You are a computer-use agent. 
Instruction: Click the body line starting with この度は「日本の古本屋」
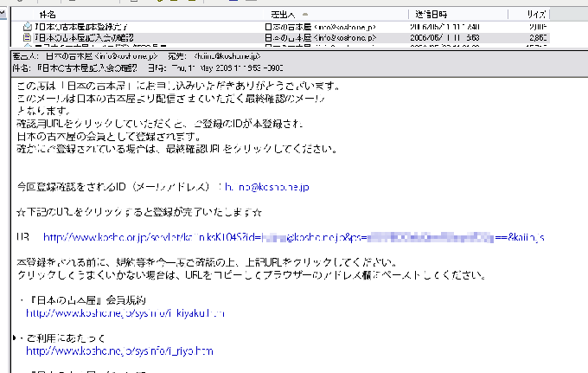(x=178, y=86)
